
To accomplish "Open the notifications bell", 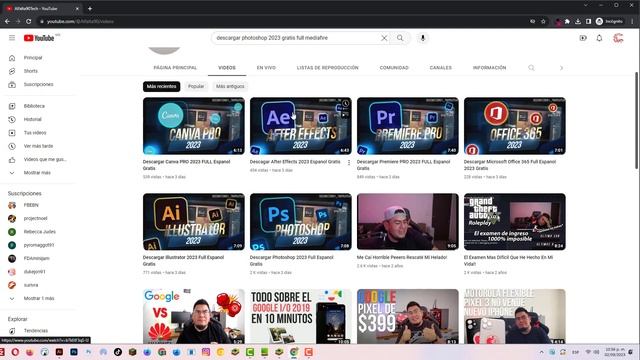I will [x=599, y=38].
